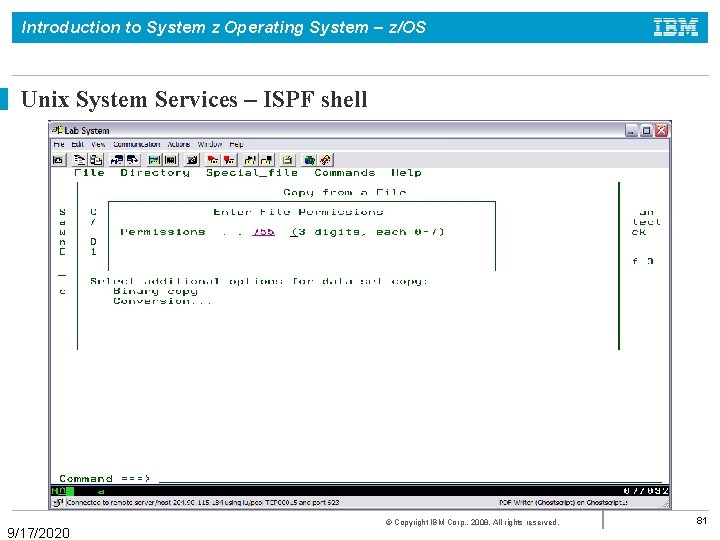This screenshot has width=720, height=540.
Task: Open the emulator Edit menu
Action: 78,144
